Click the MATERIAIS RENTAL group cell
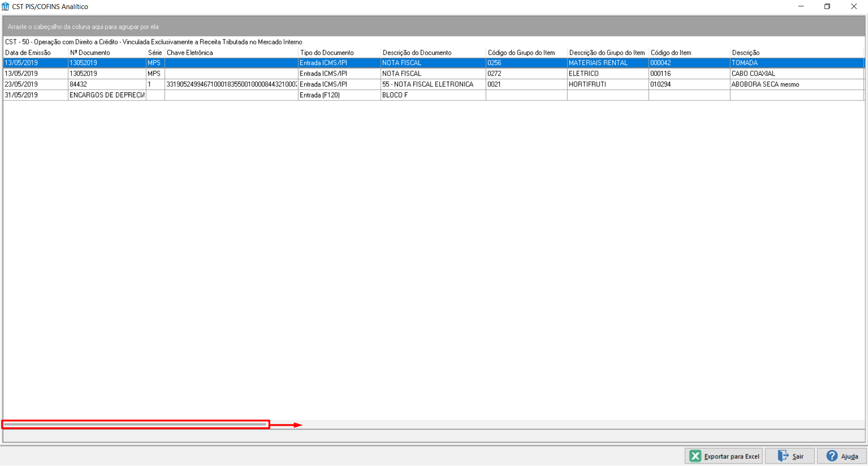Screen dimensions: 868x466 point(608,63)
